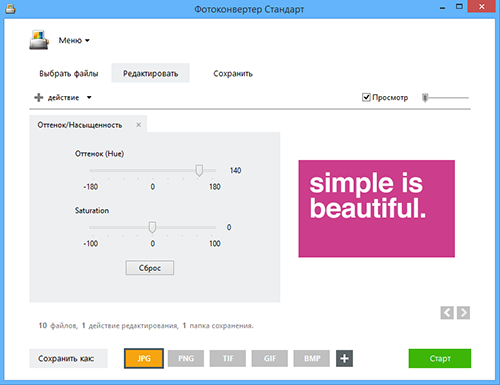
Task: Add another output format with plus
Action: tap(344, 358)
